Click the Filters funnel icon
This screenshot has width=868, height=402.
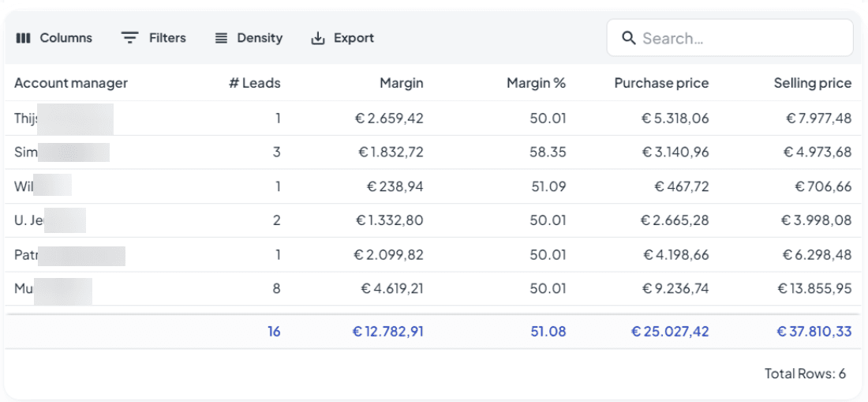[129, 38]
